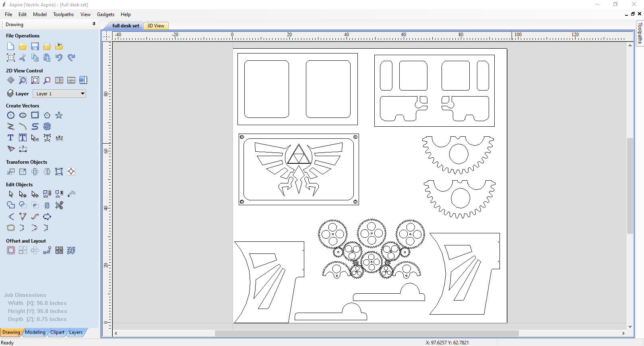Viewport: 644px width, 346px height.
Task: Create a new file icon
Action: (11, 46)
